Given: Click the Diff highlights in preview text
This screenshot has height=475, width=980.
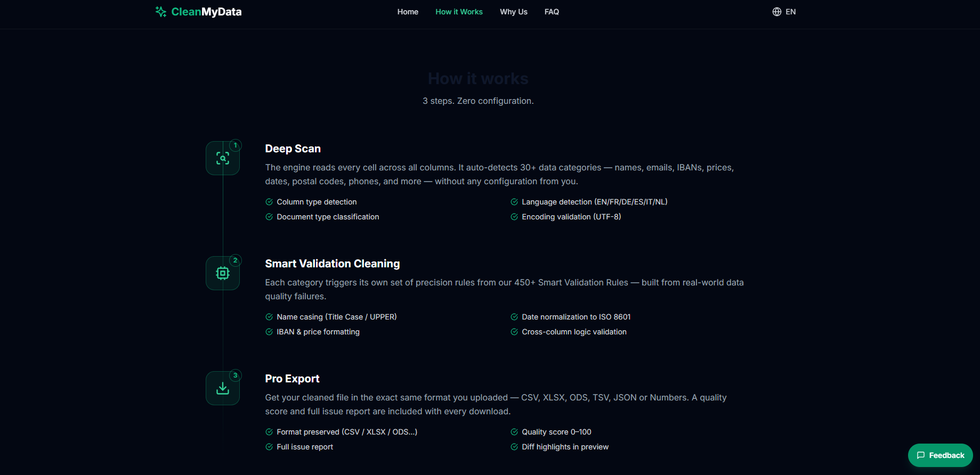Looking at the screenshot, I should pos(565,447).
